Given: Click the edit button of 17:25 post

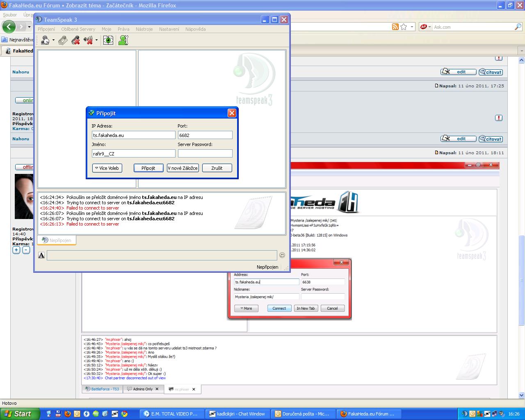Looking at the screenshot, I should click(x=459, y=72).
